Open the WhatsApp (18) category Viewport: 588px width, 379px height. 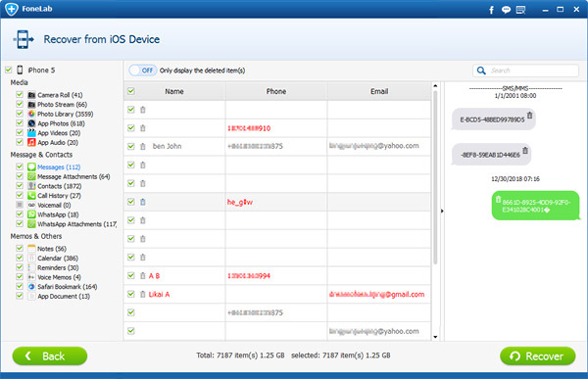[58, 214]
